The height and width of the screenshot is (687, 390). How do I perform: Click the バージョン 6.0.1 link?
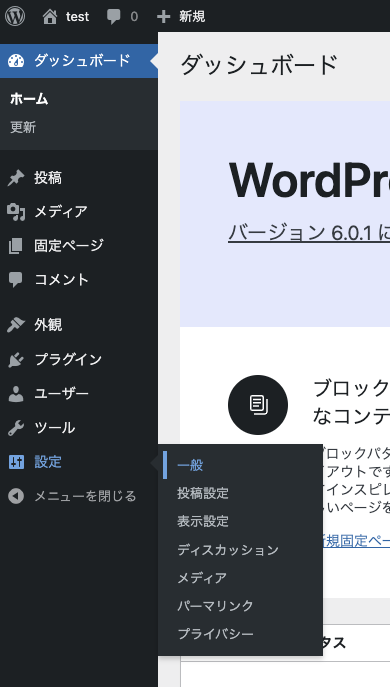coord(309,233)
